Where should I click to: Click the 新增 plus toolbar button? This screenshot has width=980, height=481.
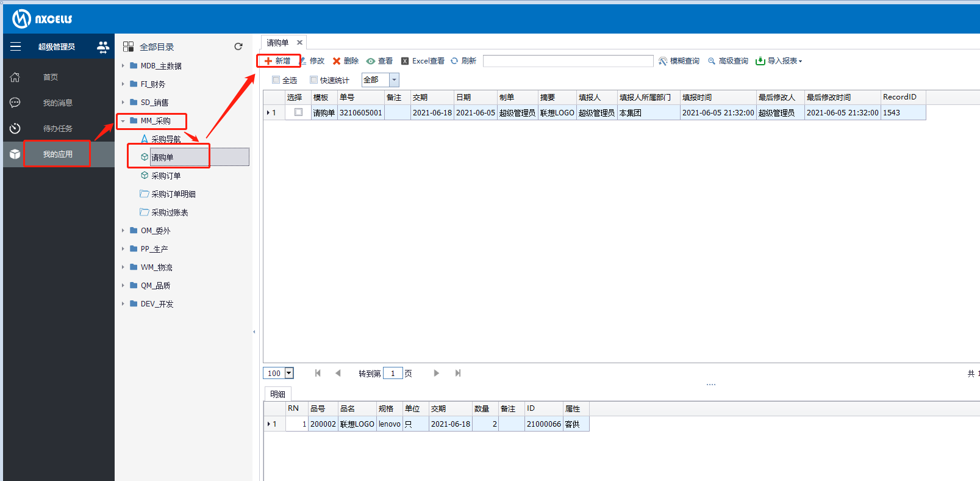point(277,61)
